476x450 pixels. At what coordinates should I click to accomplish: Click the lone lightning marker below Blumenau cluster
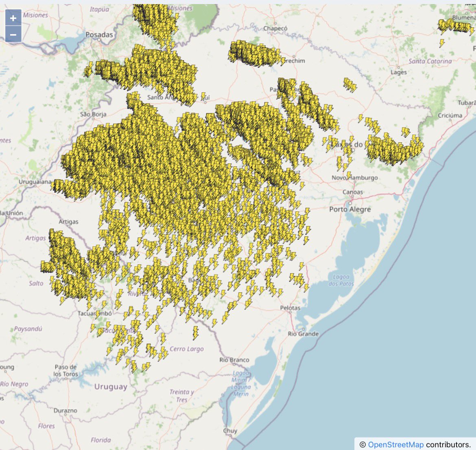442,43
